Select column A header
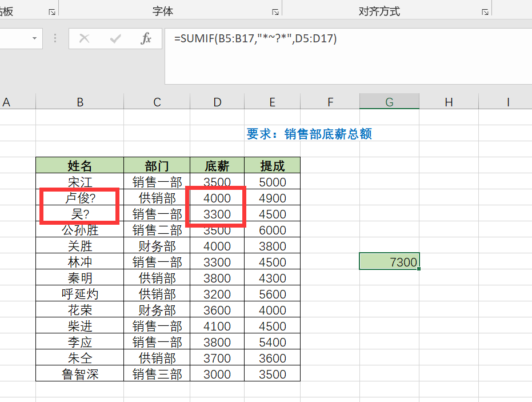 pyautogui.click(x=18, y=102)
